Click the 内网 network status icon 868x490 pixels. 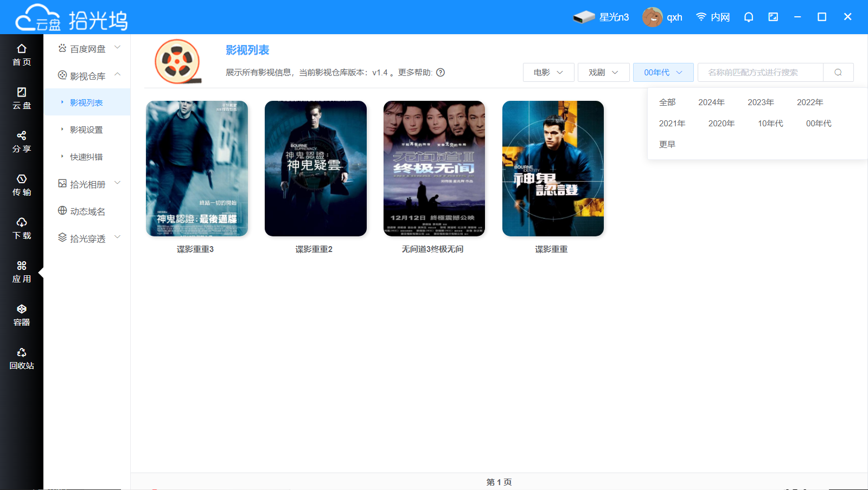(x=701, y=17)
